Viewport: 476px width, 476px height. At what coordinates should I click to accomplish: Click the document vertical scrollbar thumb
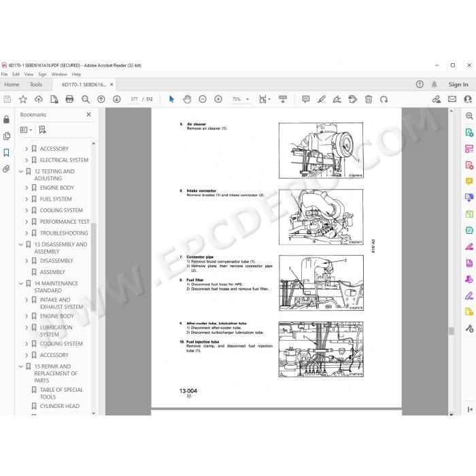coord(452,330)
